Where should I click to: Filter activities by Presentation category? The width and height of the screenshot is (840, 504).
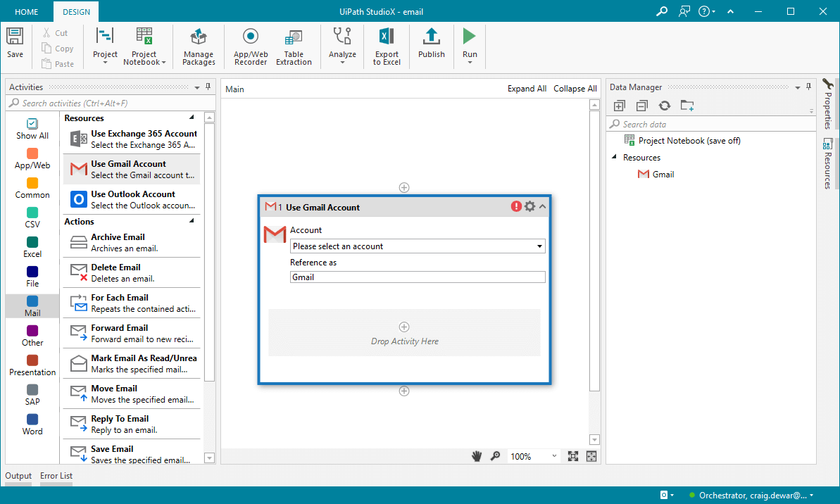click(x=32, y=366)
